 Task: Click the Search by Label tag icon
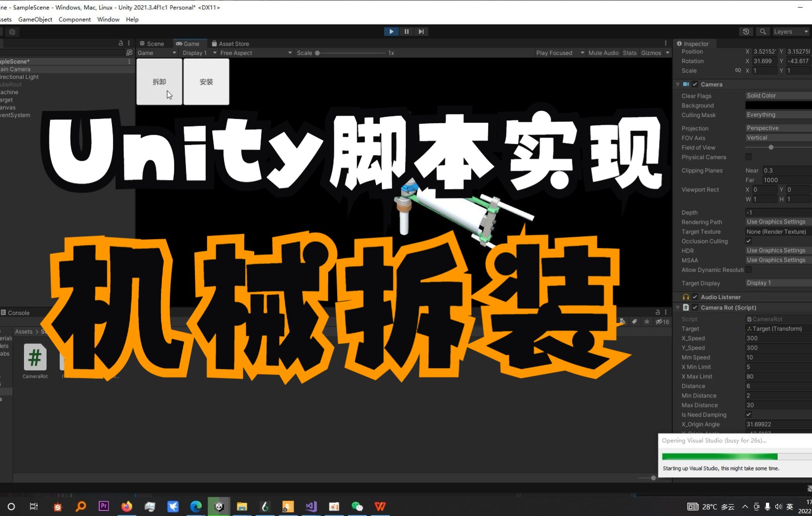click(635, 322)
